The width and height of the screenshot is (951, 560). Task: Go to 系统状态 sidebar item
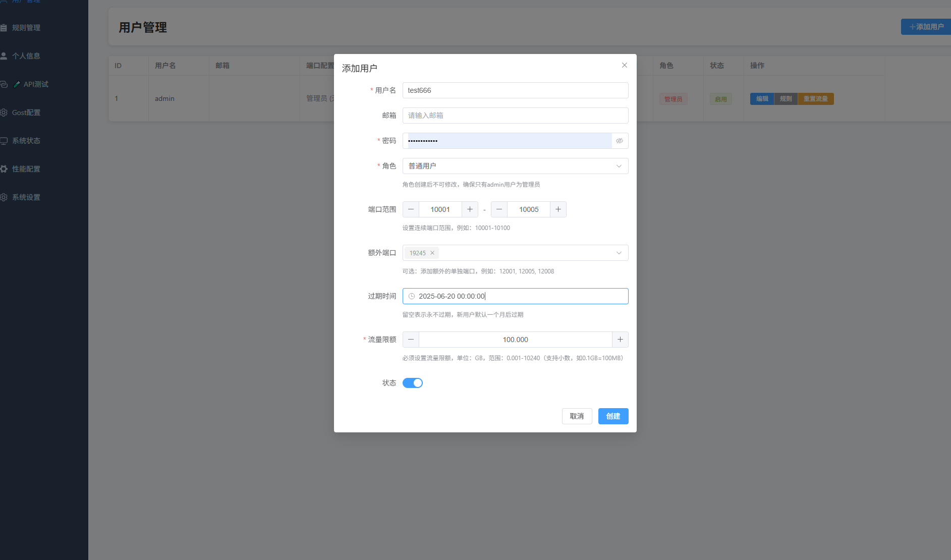[26, 141]
